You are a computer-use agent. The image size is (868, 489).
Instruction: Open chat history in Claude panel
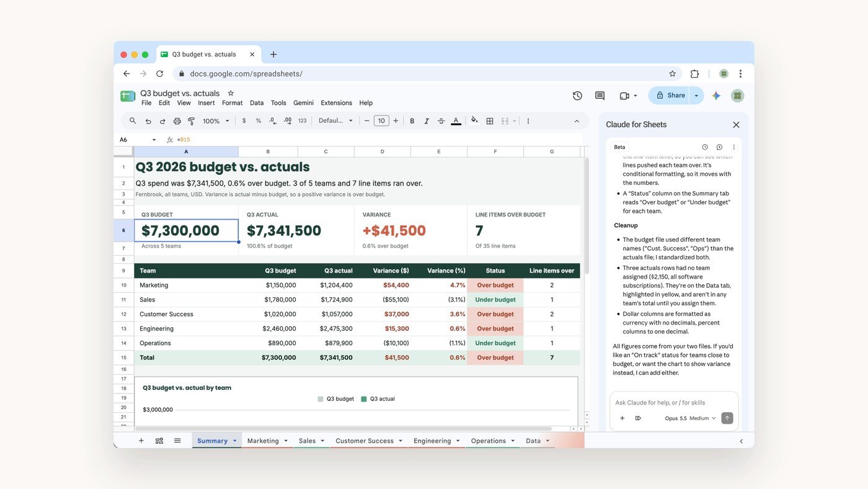click(705, 147)
